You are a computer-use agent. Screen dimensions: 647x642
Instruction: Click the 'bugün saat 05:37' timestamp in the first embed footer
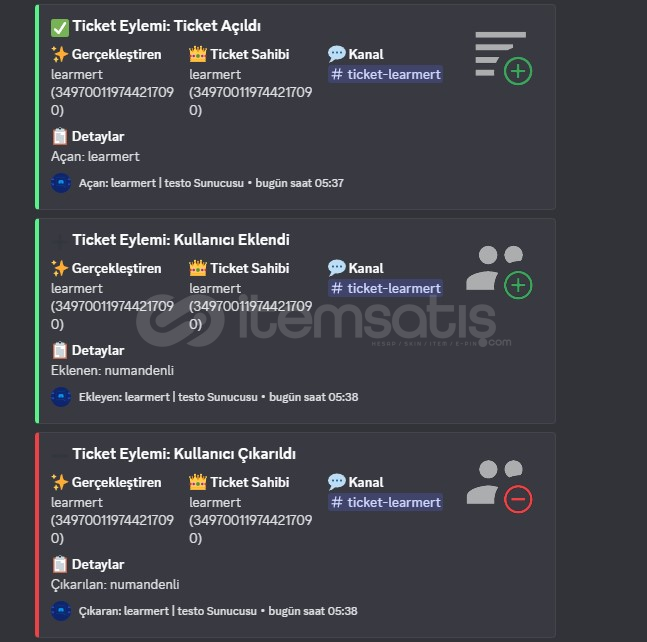300,183
